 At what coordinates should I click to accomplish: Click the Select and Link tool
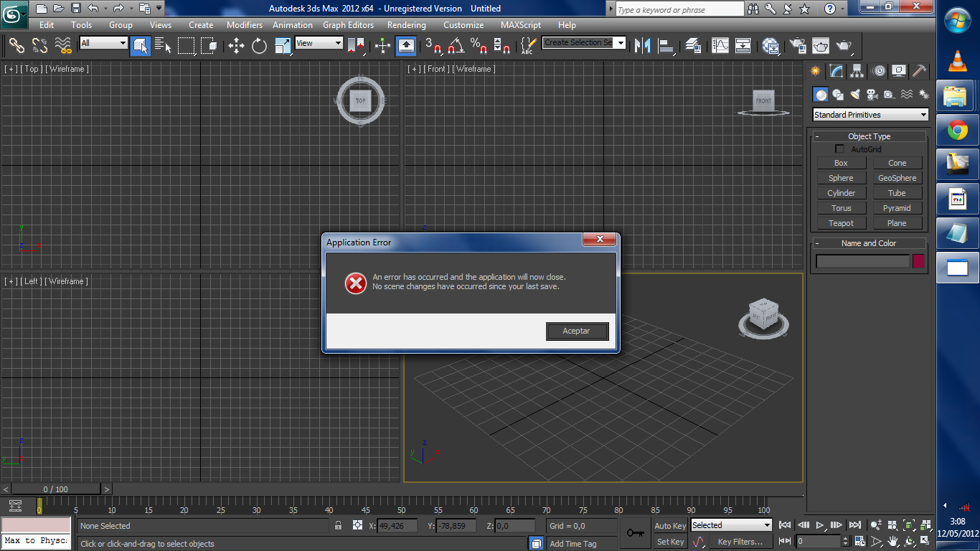coord(17,46)
